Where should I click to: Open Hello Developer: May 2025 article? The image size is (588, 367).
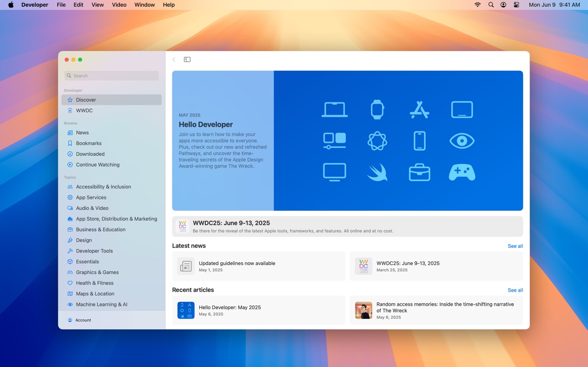point(258,311)
